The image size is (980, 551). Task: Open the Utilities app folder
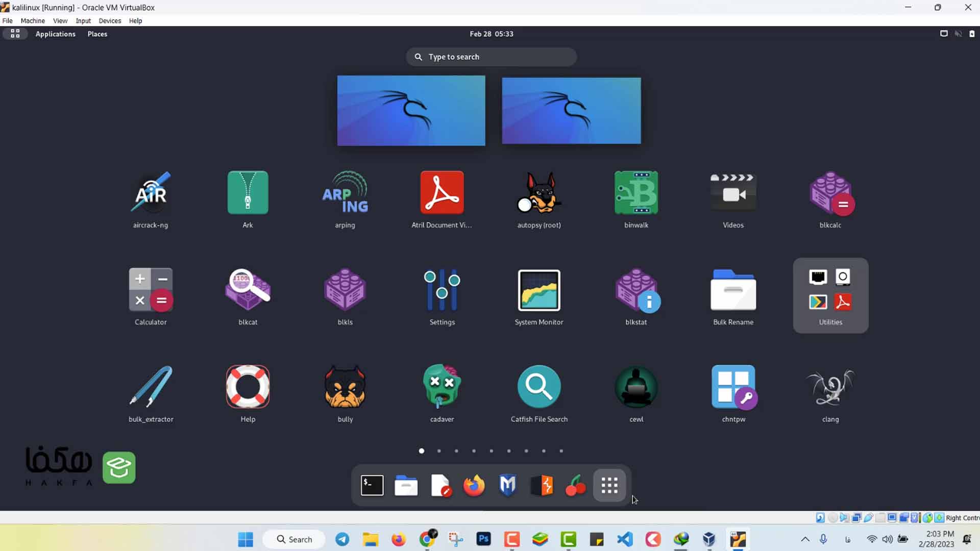(830, 296)
